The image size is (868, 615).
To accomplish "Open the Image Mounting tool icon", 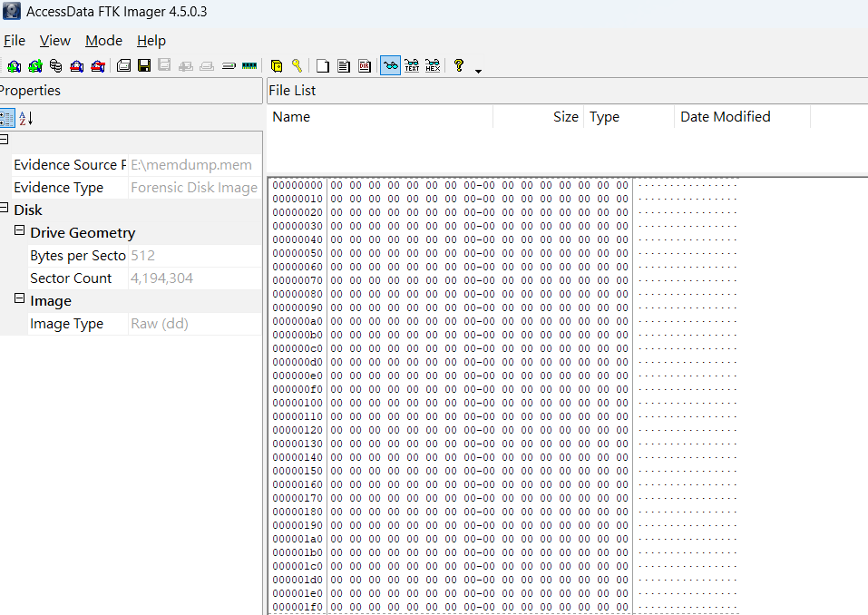I will pos(56,66).
